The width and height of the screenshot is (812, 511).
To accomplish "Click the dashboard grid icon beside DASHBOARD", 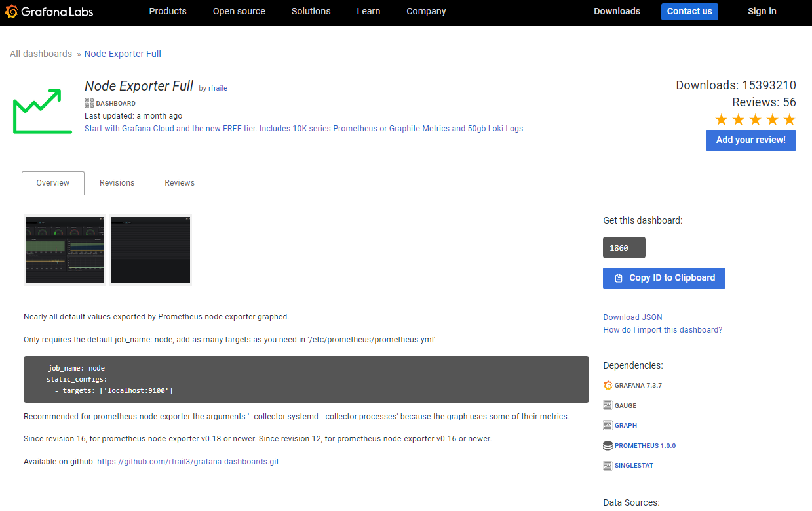I will [89, 103].
